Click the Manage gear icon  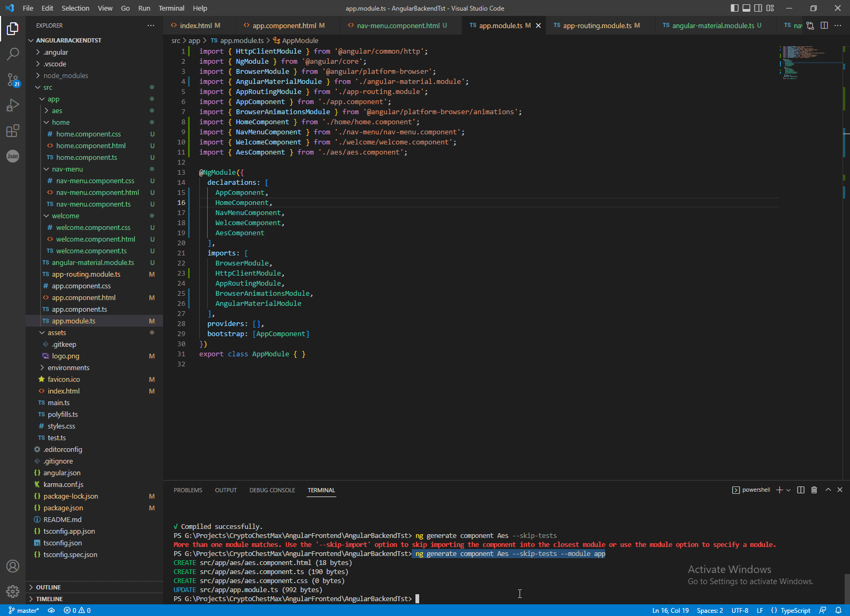point(13,591)
